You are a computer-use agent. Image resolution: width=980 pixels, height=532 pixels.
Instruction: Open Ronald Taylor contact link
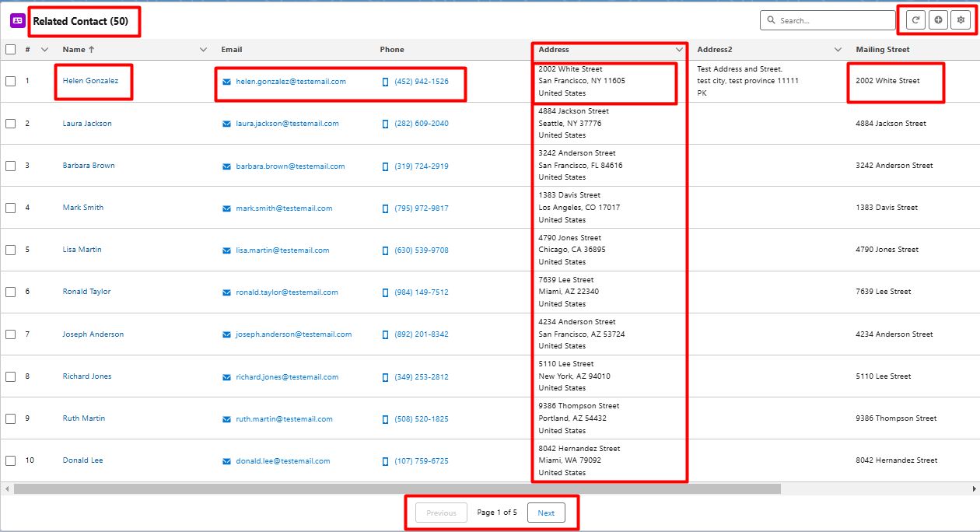86,292
